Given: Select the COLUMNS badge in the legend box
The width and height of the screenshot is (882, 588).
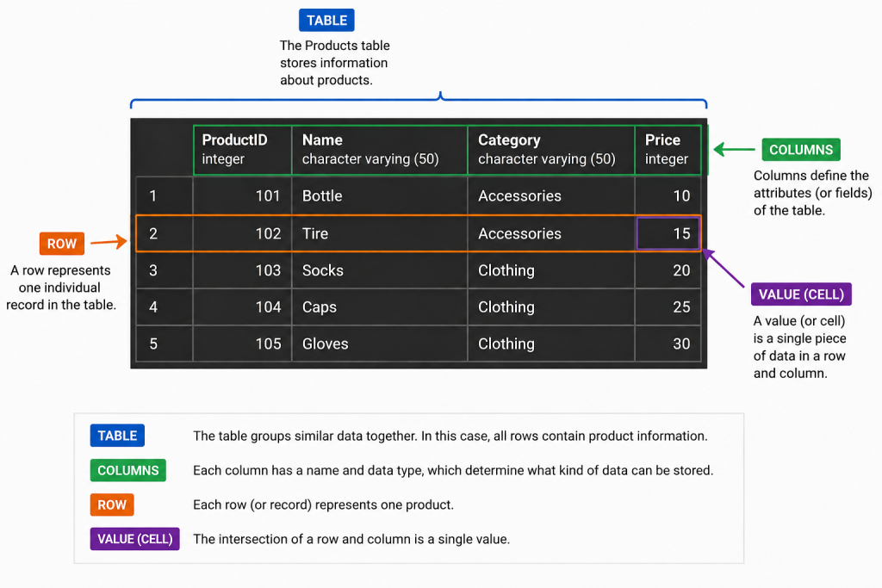Looking at the screenshot, I should [127, 470].
